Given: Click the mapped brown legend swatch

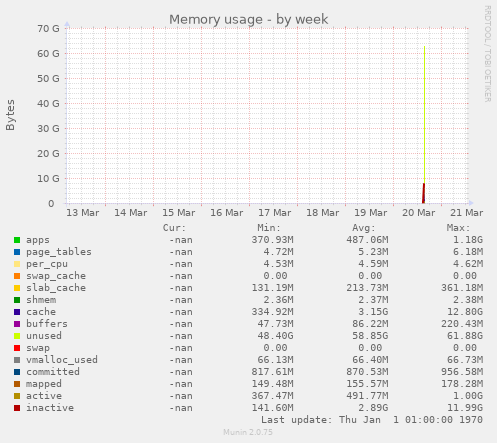Looking at the screenshot, I should pos(17,384).
